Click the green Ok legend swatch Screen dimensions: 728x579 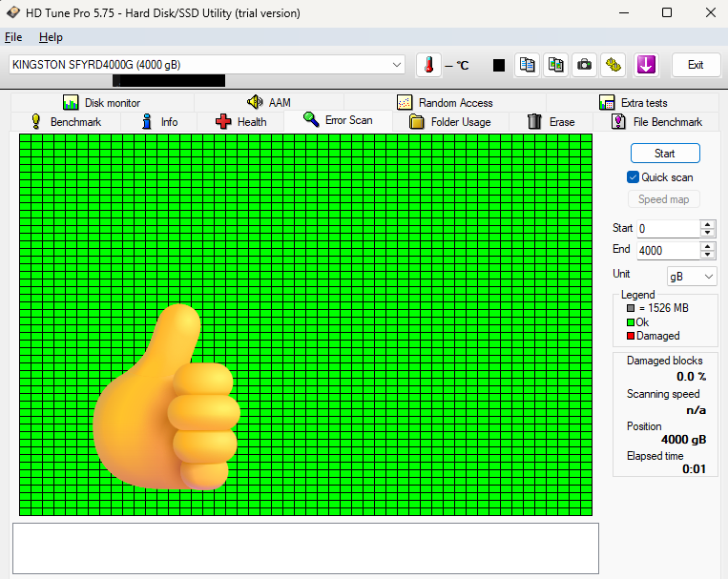631,322
